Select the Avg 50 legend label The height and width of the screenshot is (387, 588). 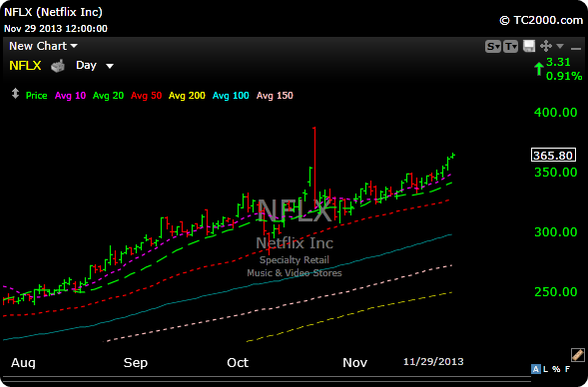[x=146, y=96]
